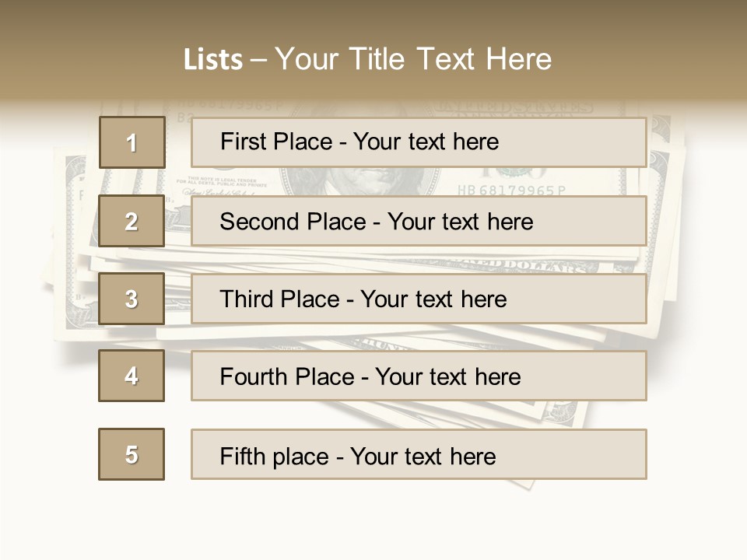Viewport: 747px width, 560px height.
Task: Select the Third Place text box
Action: coord(419,299)
